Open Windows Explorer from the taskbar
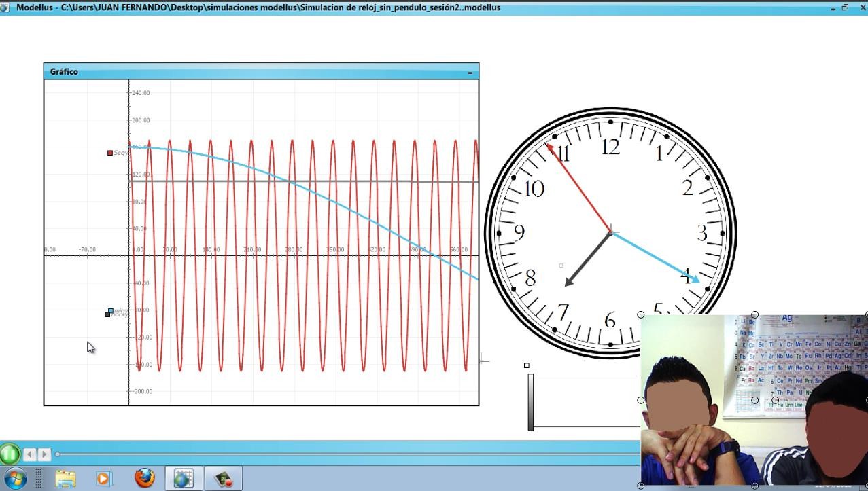 (x=65, y=477)
